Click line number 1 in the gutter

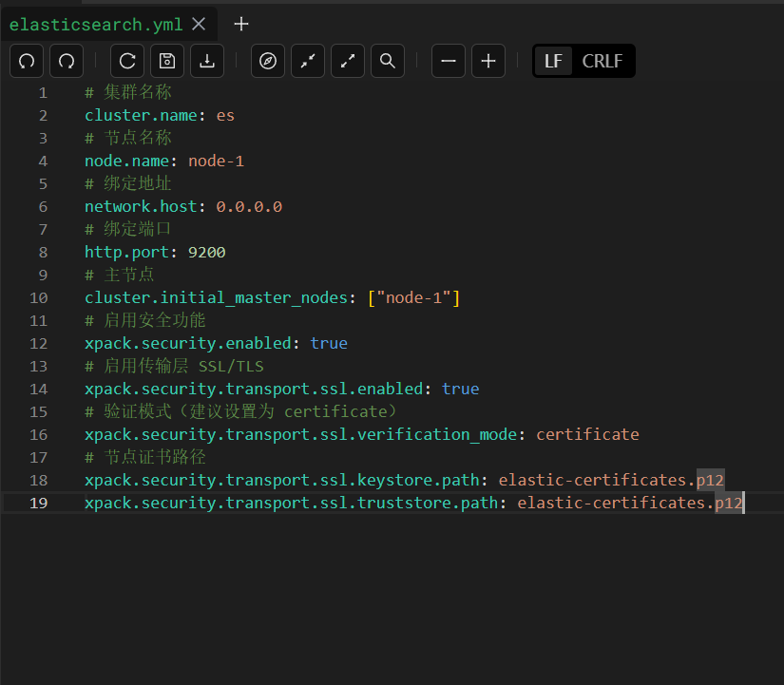[x=43, y=93]
